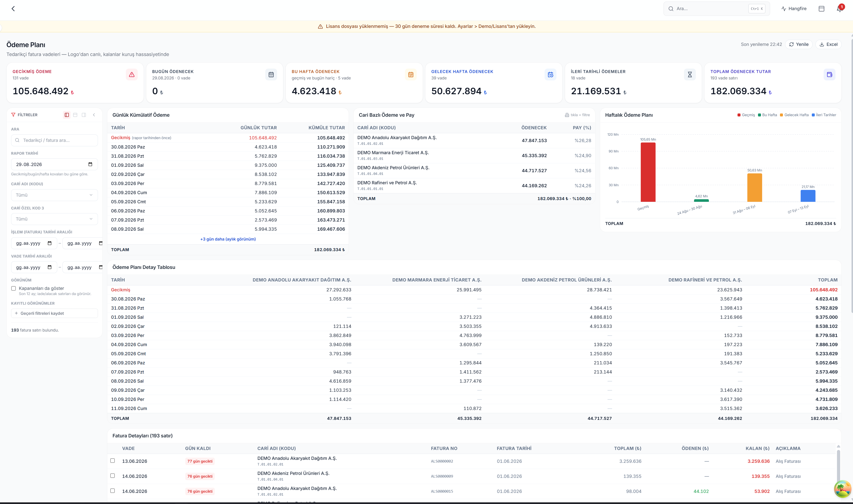Enable Kapananları da göster checkbox
The height and width of the screenshot is (504, 853).
click(14, 288)
